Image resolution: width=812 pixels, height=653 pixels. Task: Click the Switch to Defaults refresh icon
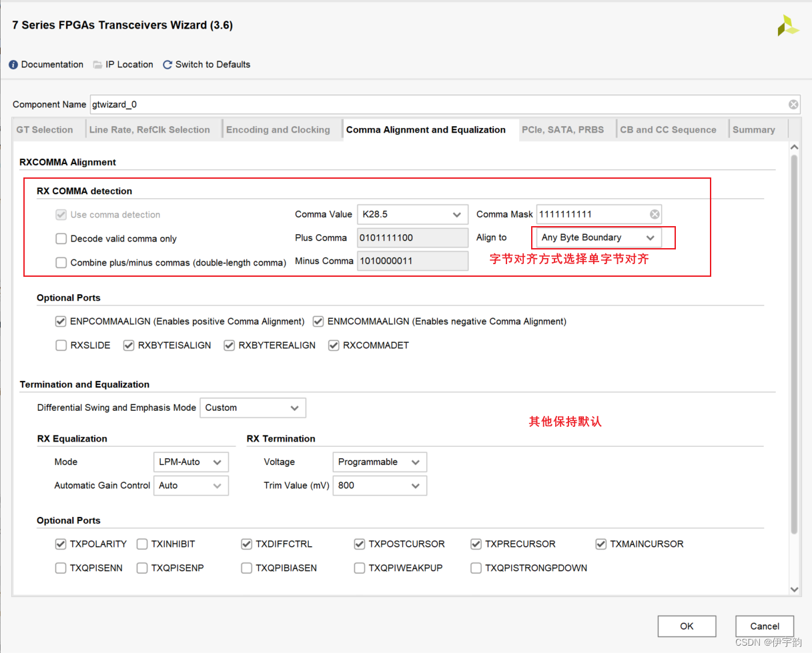click(x=167, y=65)
